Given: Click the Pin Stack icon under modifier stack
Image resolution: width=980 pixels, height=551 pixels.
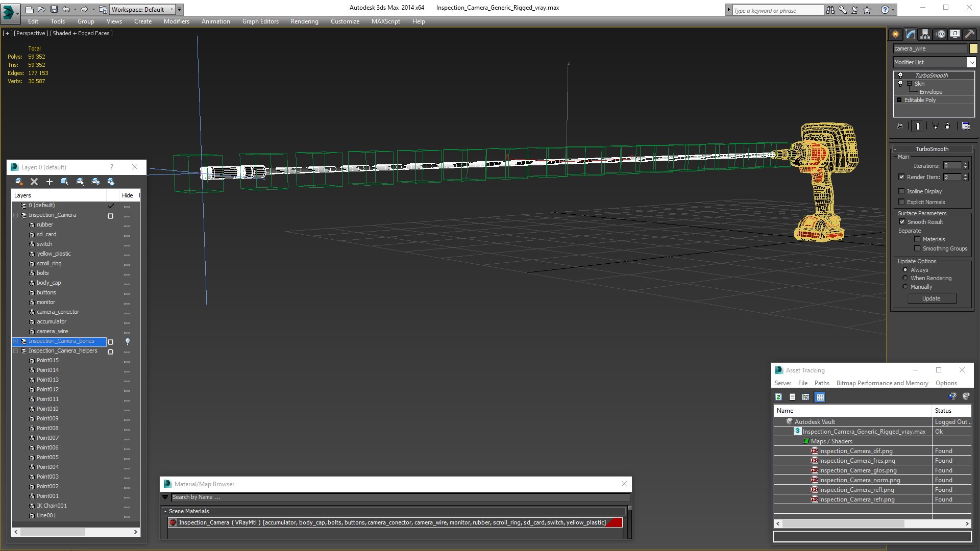Looking at the screenshot, I should (x=899, y=126).
